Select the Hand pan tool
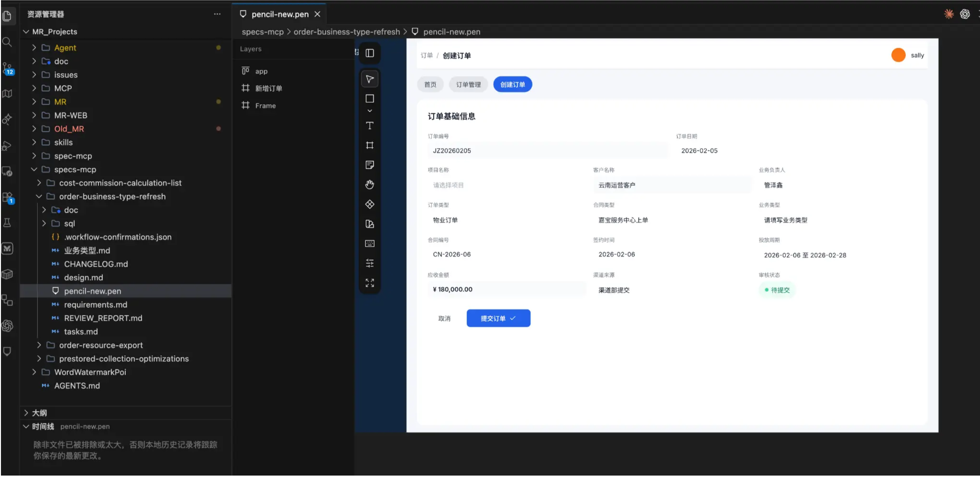This screenshot has height=477, width=980. [370, 184]
